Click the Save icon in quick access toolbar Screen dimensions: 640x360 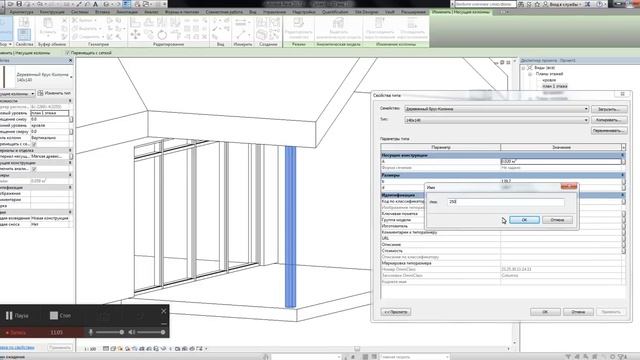[x=19, y=4]
